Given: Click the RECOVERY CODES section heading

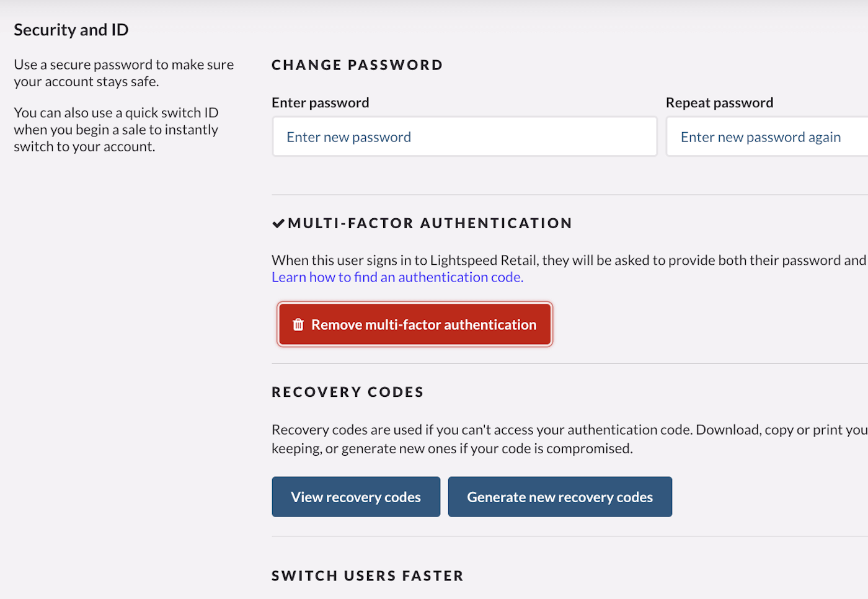Looking at the screenshot, I should click(x=347, y=392).
